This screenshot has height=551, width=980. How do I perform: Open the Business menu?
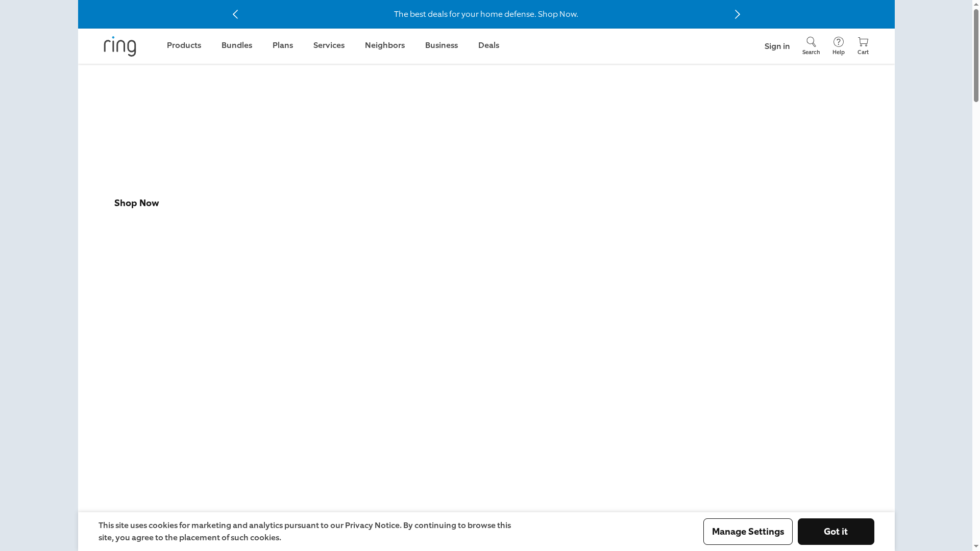(442, 45)
